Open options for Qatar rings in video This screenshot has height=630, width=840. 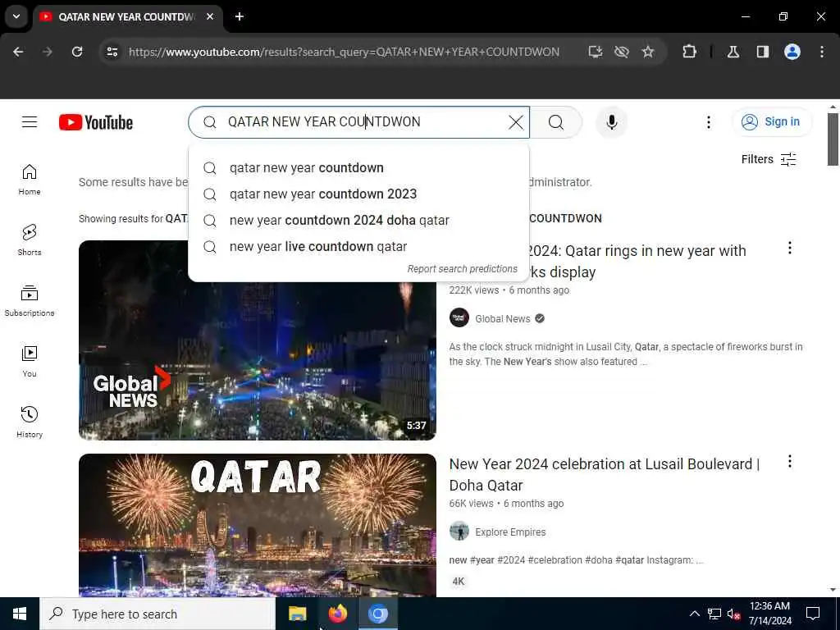point(790,248)
